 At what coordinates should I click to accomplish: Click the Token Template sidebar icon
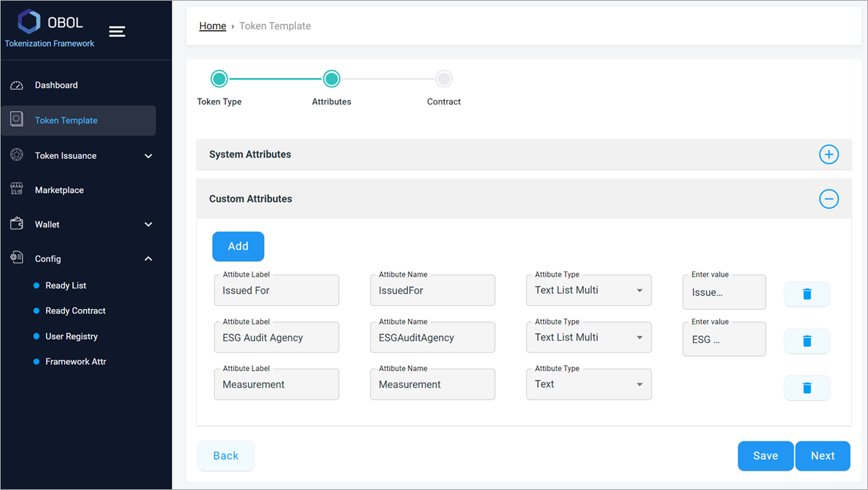17,119
